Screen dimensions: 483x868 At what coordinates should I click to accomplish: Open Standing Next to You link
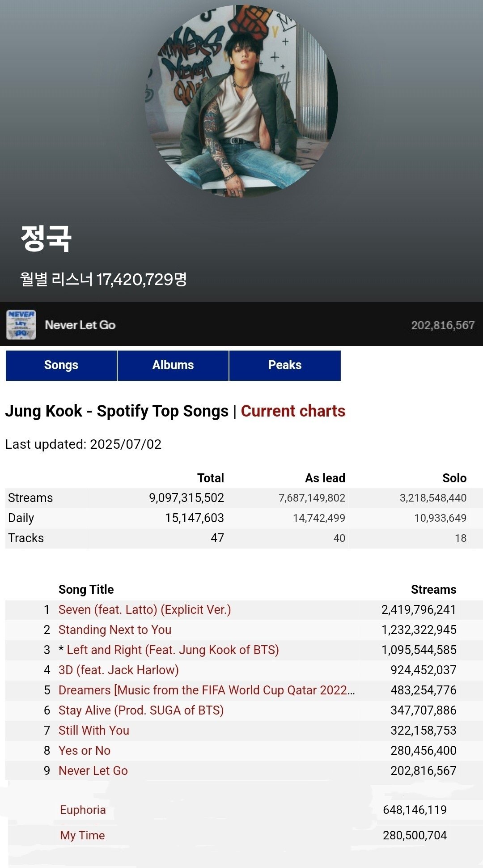115,630
